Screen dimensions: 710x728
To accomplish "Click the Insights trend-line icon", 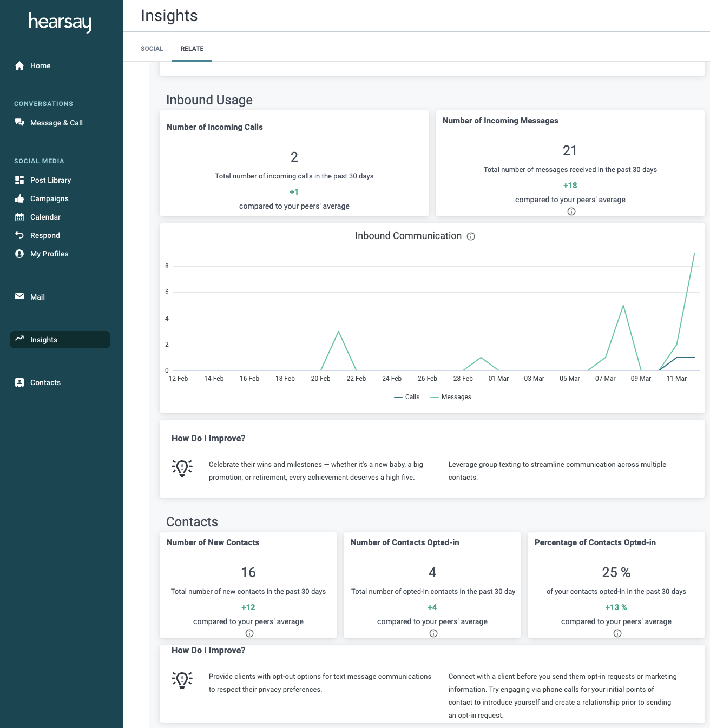I will pos(19,339).
